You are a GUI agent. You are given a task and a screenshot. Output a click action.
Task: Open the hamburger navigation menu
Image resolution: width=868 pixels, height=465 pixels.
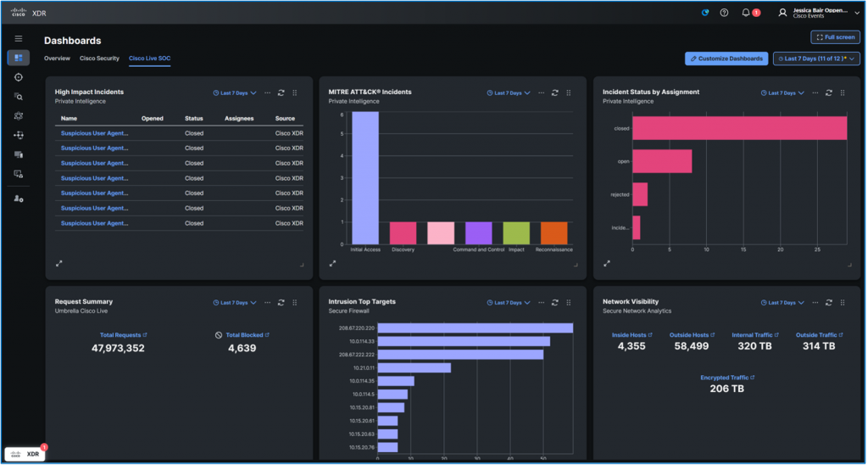coord(18,38)
